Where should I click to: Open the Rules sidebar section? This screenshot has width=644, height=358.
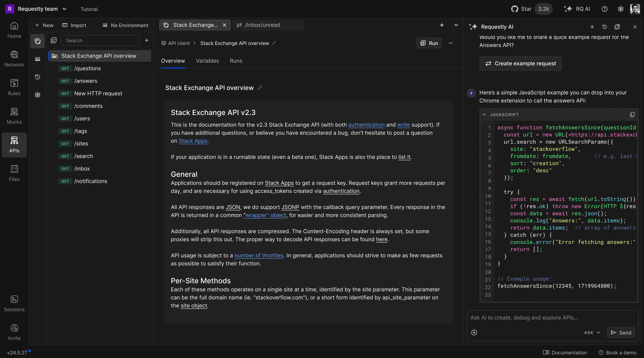point(14,87)
